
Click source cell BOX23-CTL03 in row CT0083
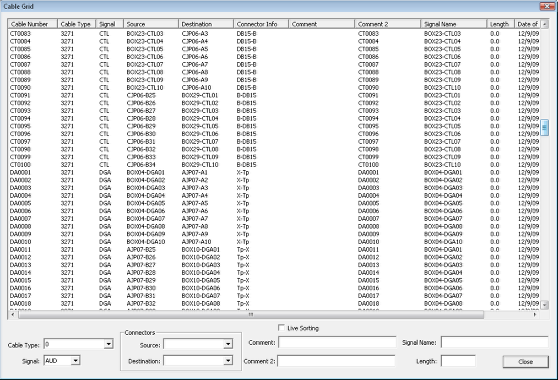[x=145, y=33]
